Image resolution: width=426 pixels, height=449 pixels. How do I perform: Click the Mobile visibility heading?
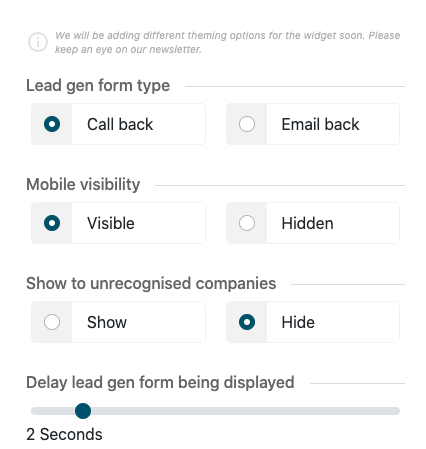click(83, 185)
